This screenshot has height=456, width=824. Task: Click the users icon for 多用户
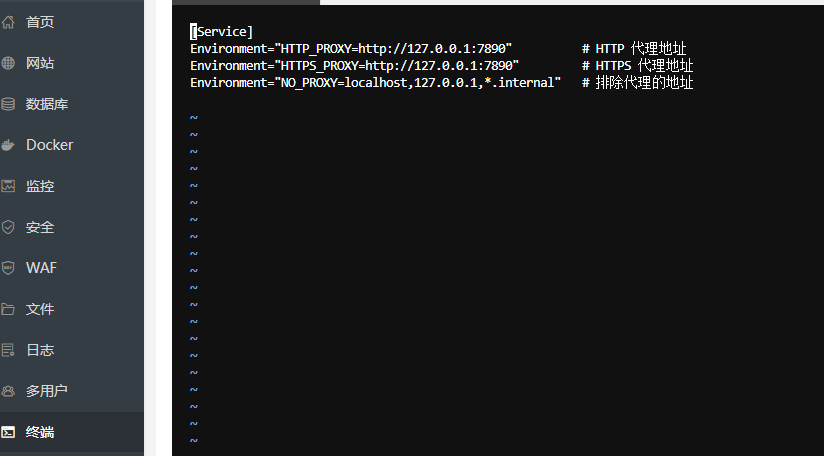[8, 391]
